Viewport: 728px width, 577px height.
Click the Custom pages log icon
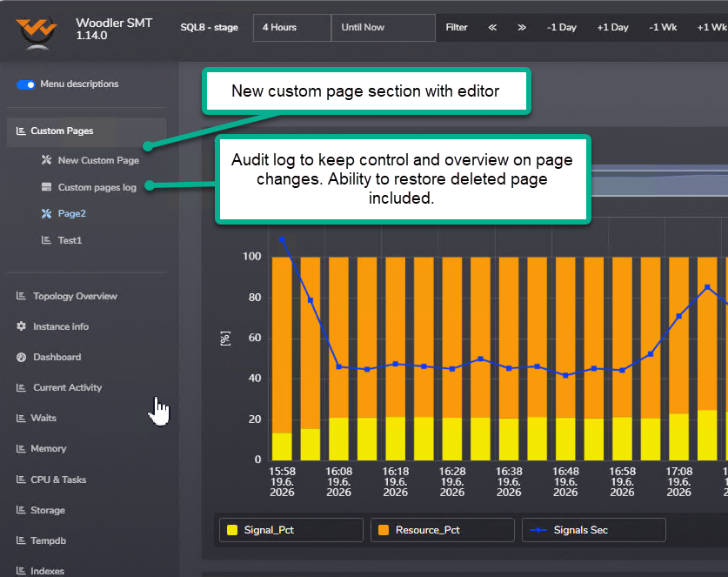point(46,187)
